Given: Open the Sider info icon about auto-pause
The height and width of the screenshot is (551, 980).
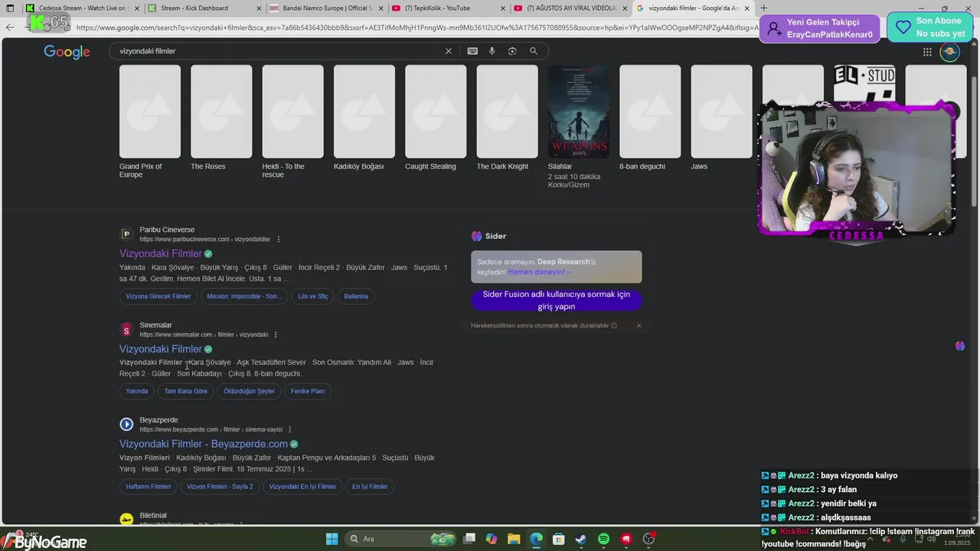Looking at the screenshot, I should click(614, 325).
